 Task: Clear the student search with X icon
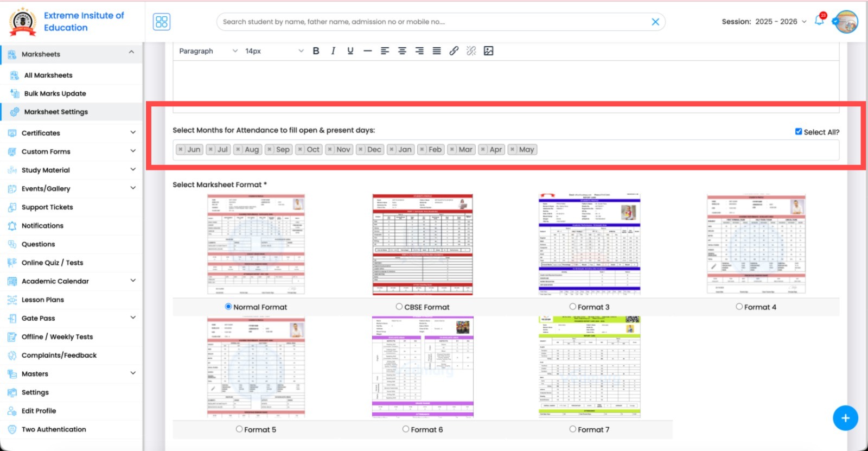(655, 22)
